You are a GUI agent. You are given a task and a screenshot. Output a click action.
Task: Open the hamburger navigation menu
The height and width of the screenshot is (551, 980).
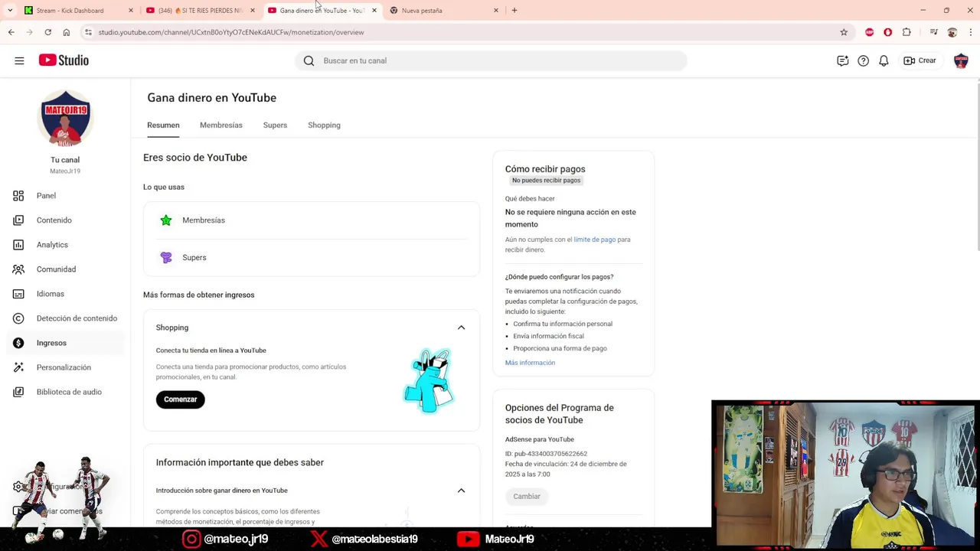19,60
